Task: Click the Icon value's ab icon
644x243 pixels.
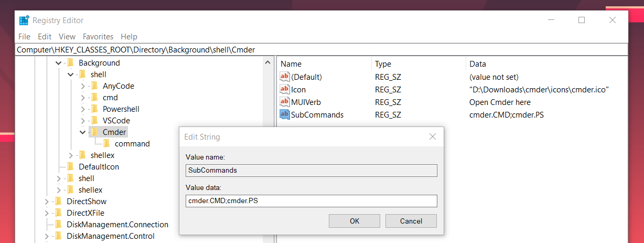Action: [x=285, y=89]
